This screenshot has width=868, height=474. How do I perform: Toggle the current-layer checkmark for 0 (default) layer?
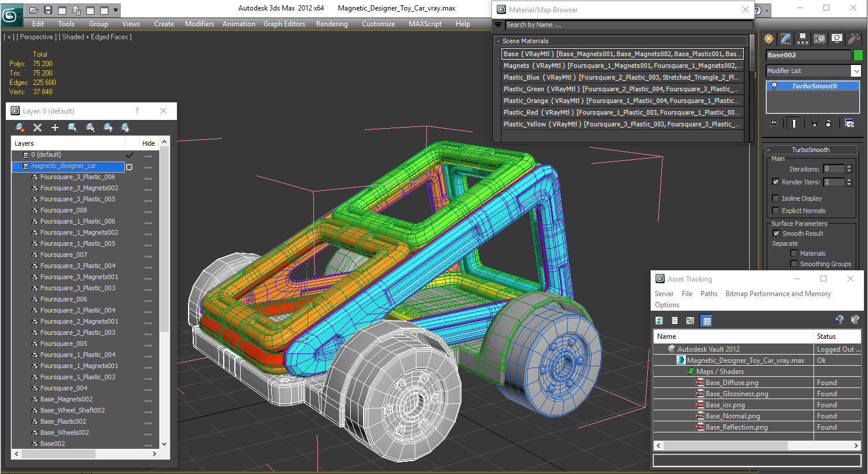130,155
